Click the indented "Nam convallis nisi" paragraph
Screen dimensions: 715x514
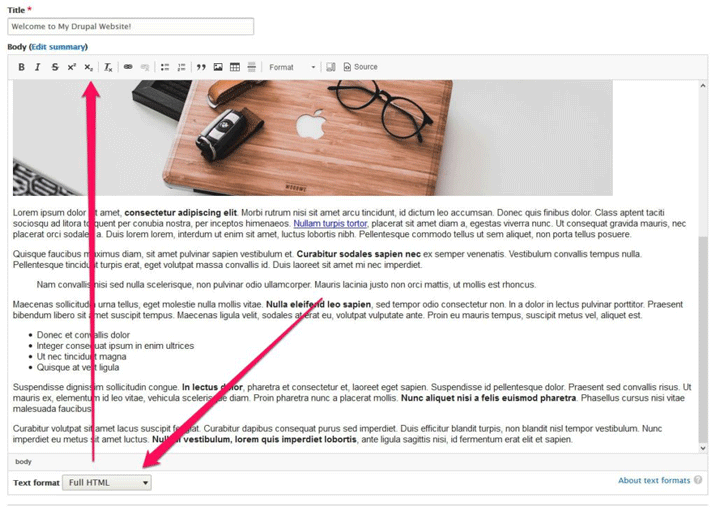tap(286, 285)
